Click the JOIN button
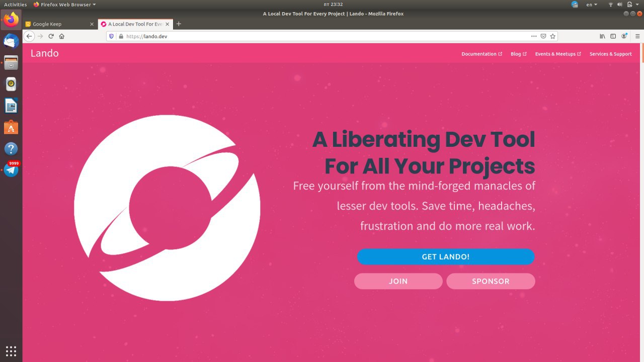Image resolution: width=644 pixels, height=362 pixels. click(398, 281)
